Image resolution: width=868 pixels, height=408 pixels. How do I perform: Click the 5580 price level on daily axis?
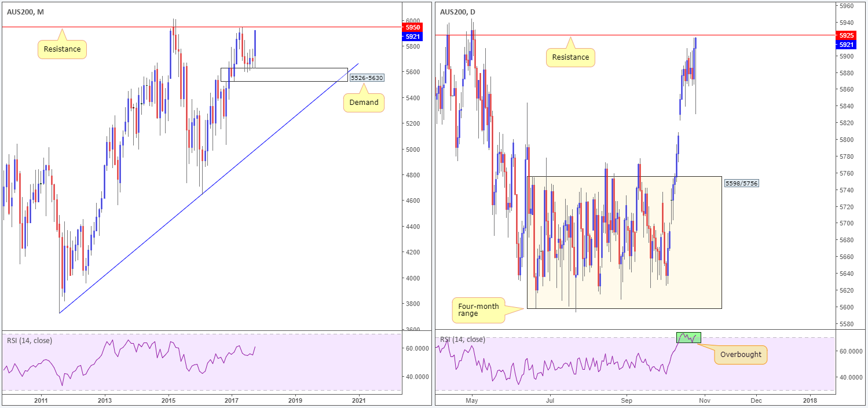[x=847, y=323]
